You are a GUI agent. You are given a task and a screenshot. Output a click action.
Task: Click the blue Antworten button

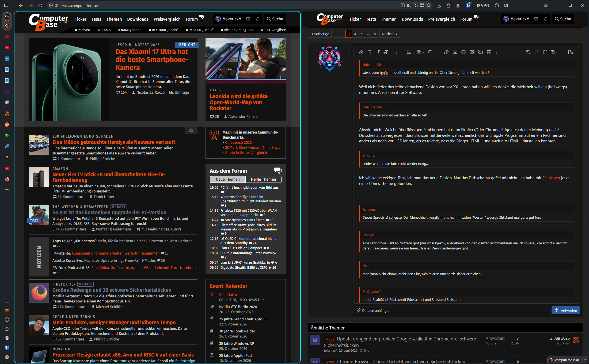point(565,310)
